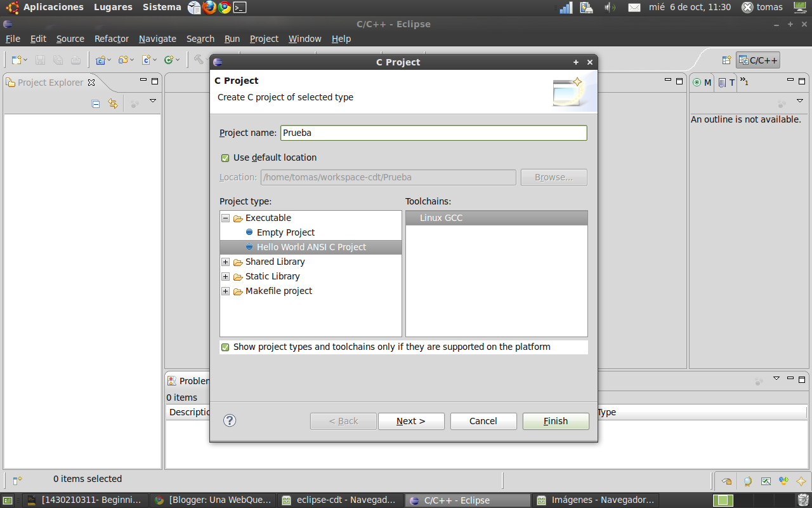Switch to the Problems tab
812x508 pixels.
[188, 380]
